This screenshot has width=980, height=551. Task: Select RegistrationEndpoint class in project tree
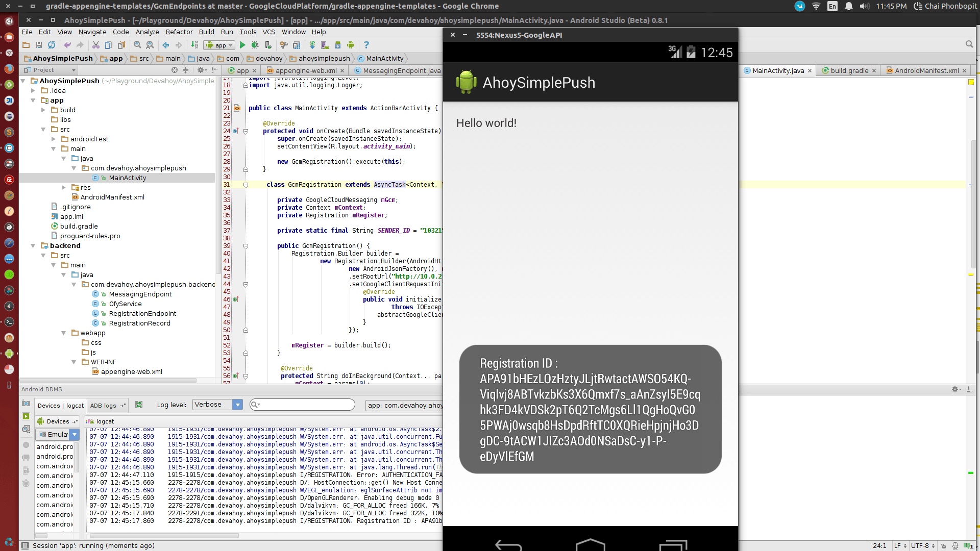[142, 313]
